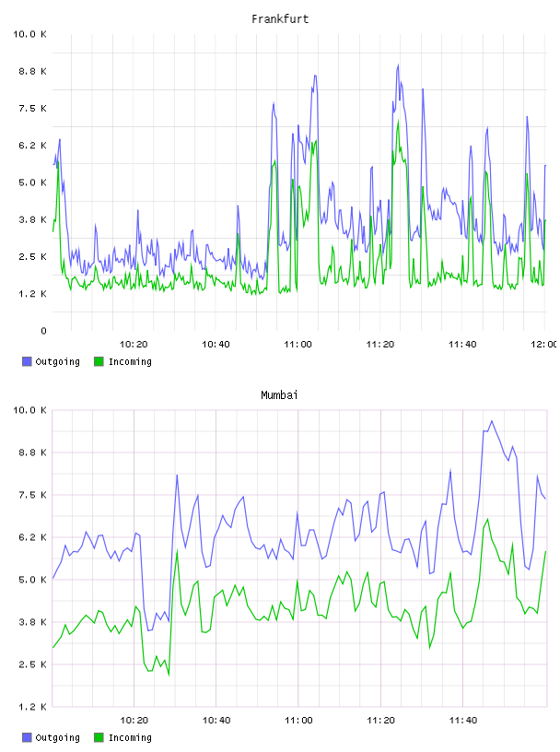Click 6.2 K label on Mumbai y-axis

(x=32, y=537)
